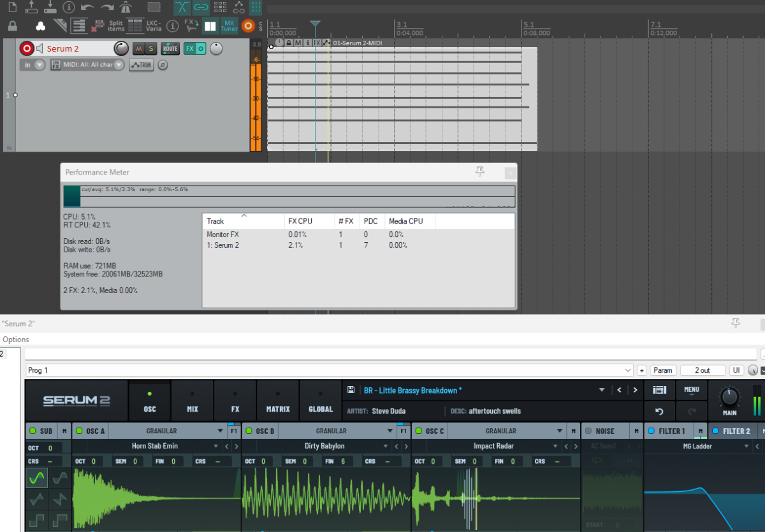Screen dimensions: 765x532
Task: Click the second-row info circle icon
Action: 172,26
